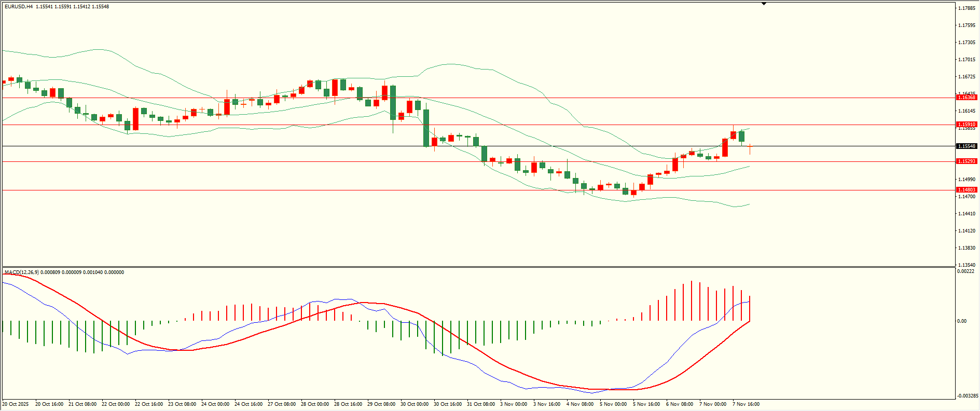The width and height of the screenshot is (980, 411).
Task: Click the MACD(12,26,9) indicator label
Action: [21, 272]
